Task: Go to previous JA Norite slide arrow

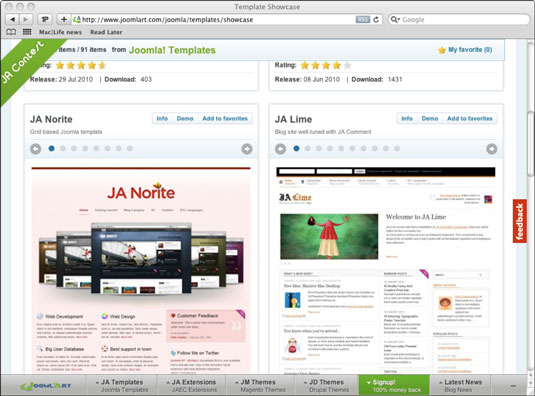Action: click(x=35, y=149)
